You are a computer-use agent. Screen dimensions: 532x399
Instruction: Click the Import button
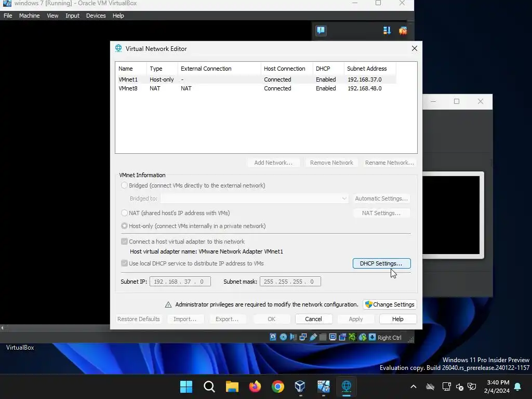tap(185, 319)
